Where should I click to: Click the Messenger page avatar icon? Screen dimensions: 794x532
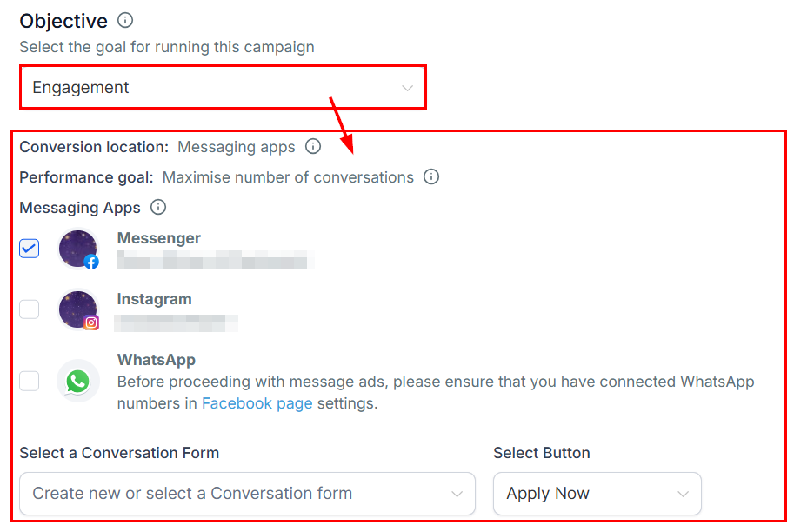point(77,249)
